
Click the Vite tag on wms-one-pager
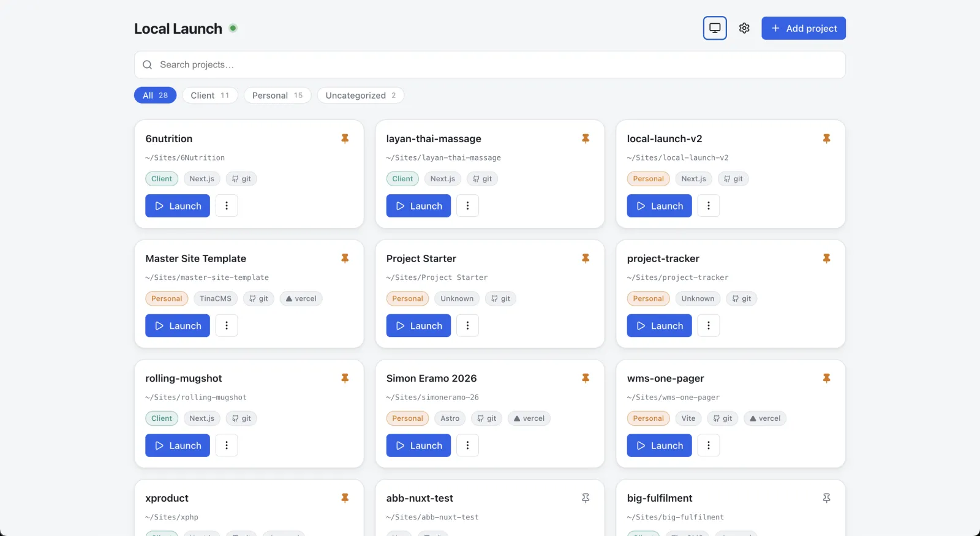[688, 418]
